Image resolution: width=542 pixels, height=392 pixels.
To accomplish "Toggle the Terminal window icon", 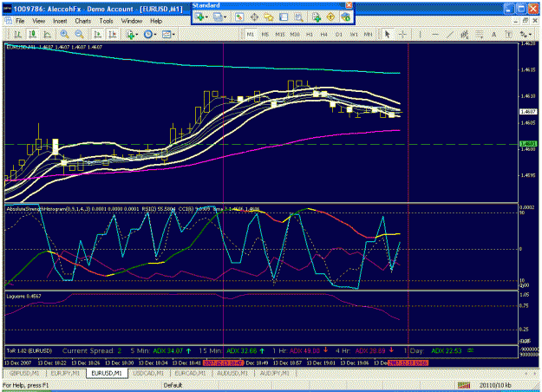I will pos(284,17).
